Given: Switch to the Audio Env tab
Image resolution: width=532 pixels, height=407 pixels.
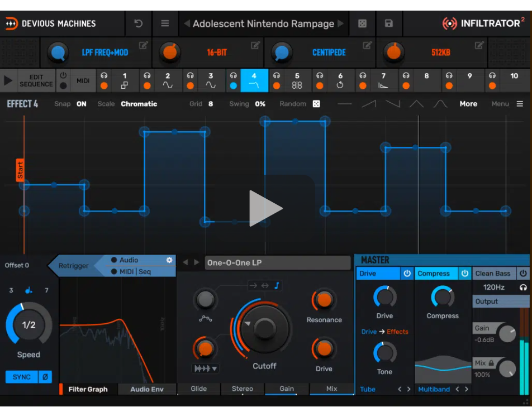Looking at the screenshot, I should pos(147,389).
